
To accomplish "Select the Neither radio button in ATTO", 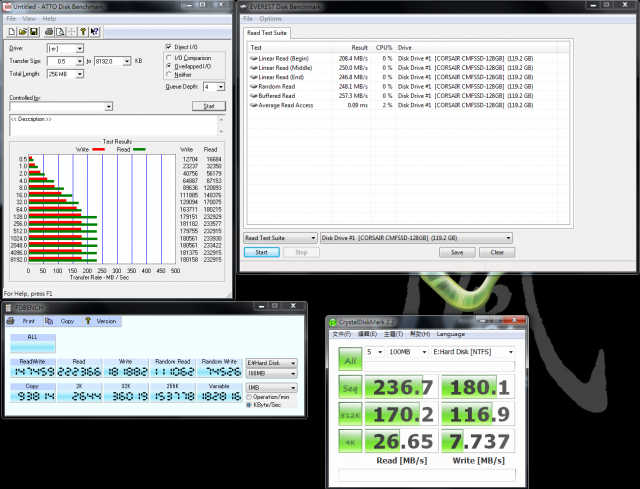I will point(169,74).
